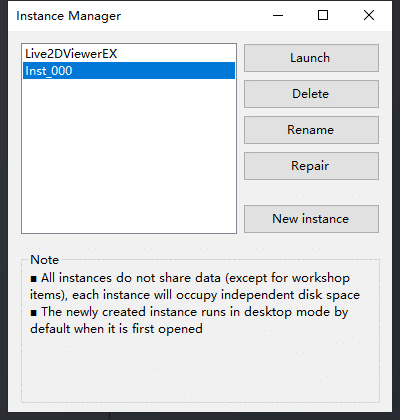
Task: Click the gap between Repair and New instance
Action: [x=311, y=192]
